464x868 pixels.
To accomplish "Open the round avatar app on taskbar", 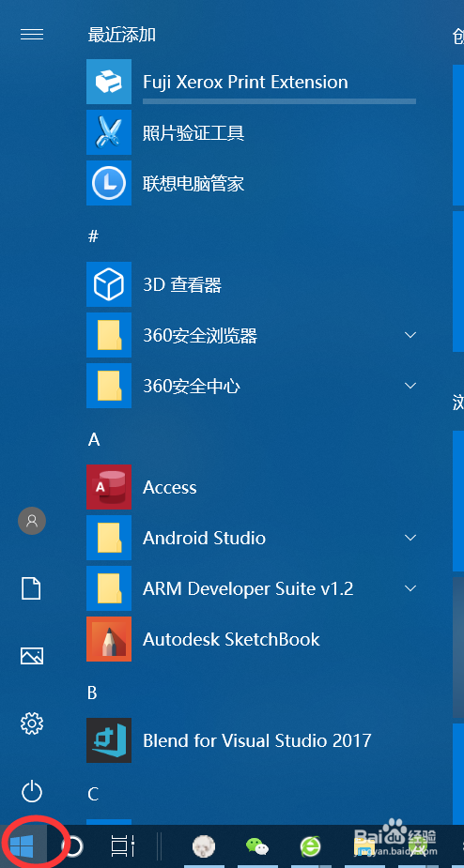I will click(204, 845).
